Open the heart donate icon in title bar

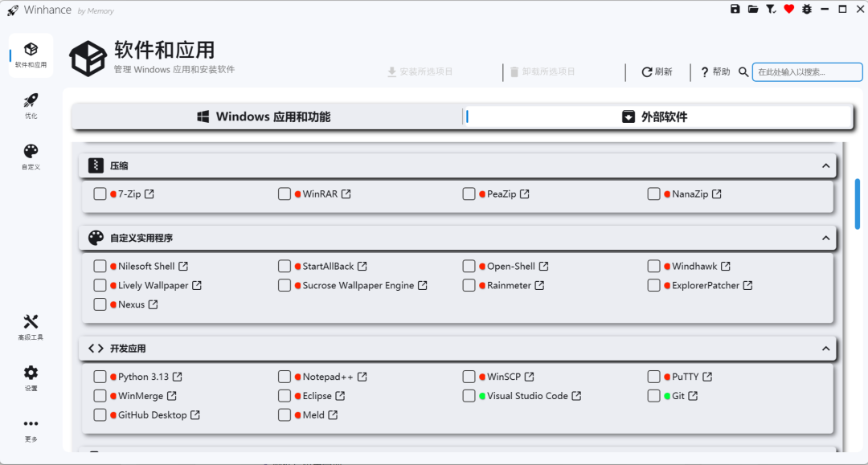(x=789, y=9)
